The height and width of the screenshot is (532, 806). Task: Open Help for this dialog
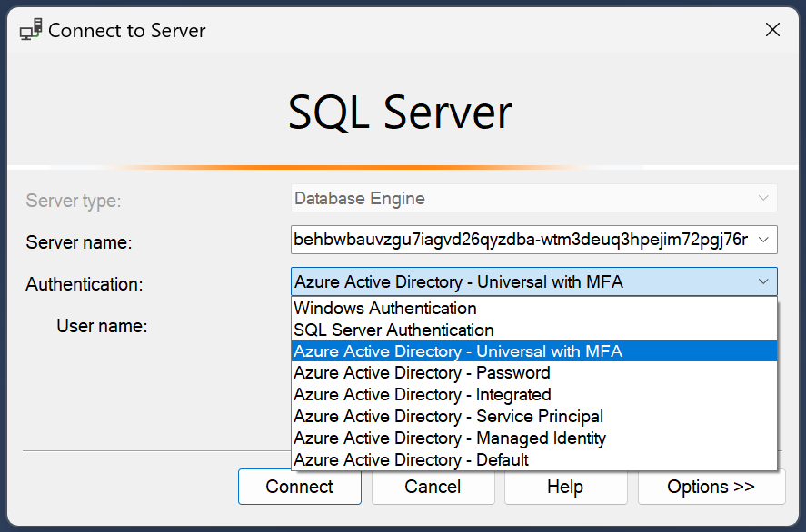click(565, 487)
